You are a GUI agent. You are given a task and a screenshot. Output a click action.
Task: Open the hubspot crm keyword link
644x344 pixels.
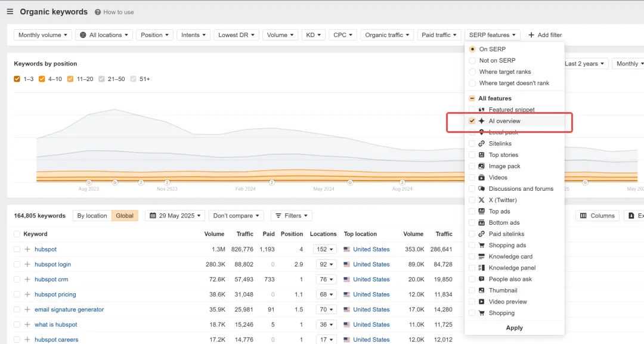[x=51, y=279]
